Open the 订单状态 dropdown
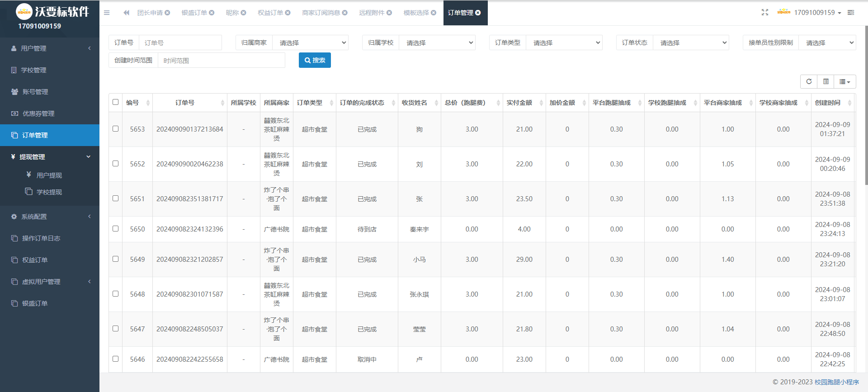The width and height of the screenshot is (868, 392). (x=691, y=43)
